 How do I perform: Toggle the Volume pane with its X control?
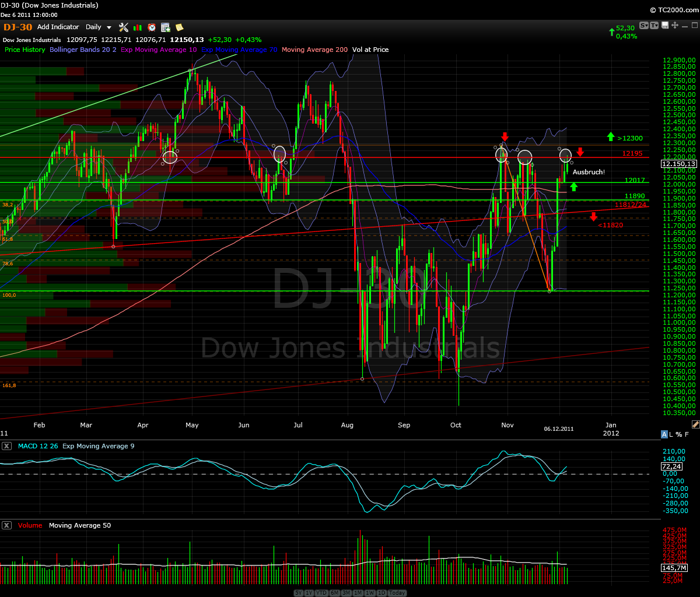6,525
